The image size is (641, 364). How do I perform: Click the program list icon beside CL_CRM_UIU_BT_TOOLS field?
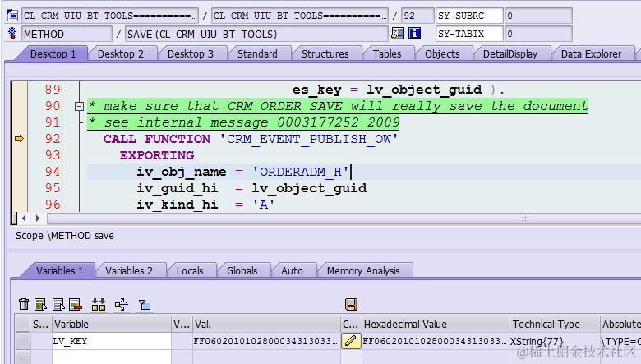[12, 16]
